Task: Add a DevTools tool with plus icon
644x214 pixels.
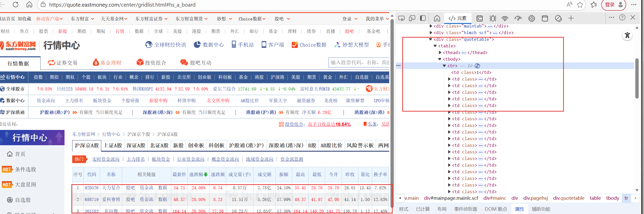Action: 571,18
